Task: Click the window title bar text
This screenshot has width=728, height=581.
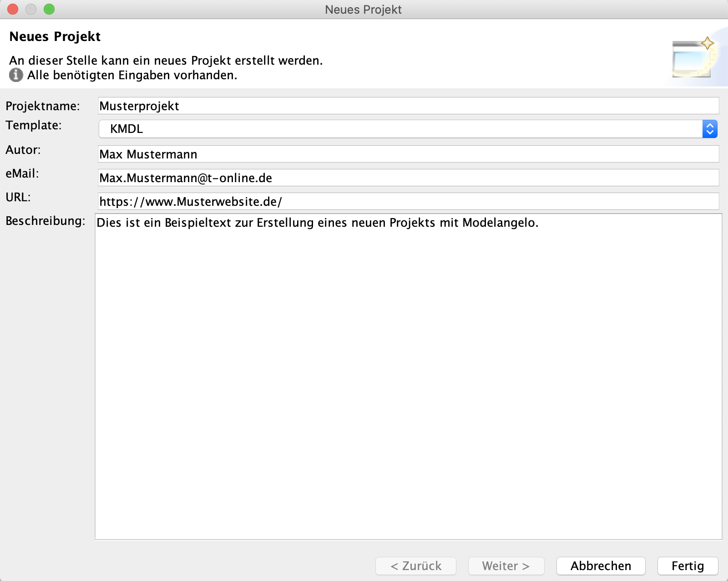Action: click(363, 10)
